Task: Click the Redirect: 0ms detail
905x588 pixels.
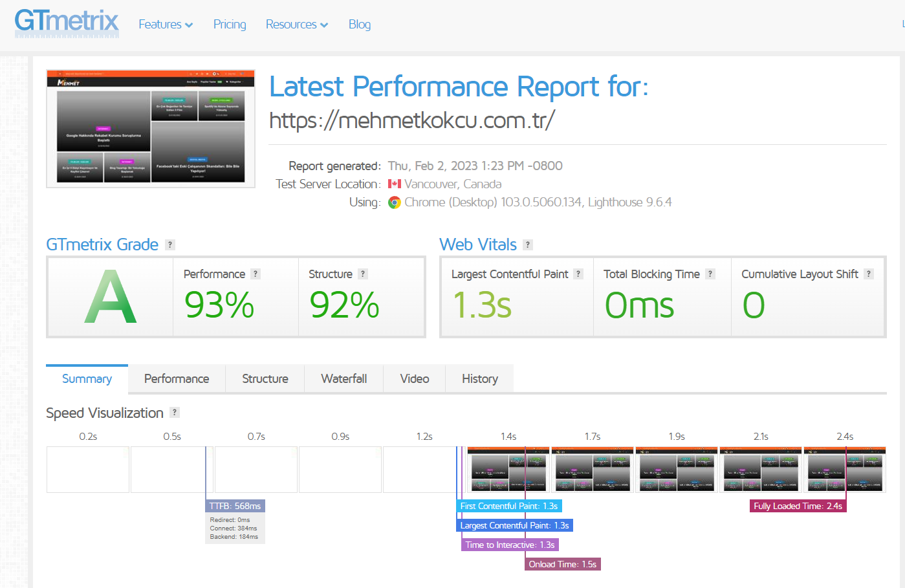Action: (230, 520)
